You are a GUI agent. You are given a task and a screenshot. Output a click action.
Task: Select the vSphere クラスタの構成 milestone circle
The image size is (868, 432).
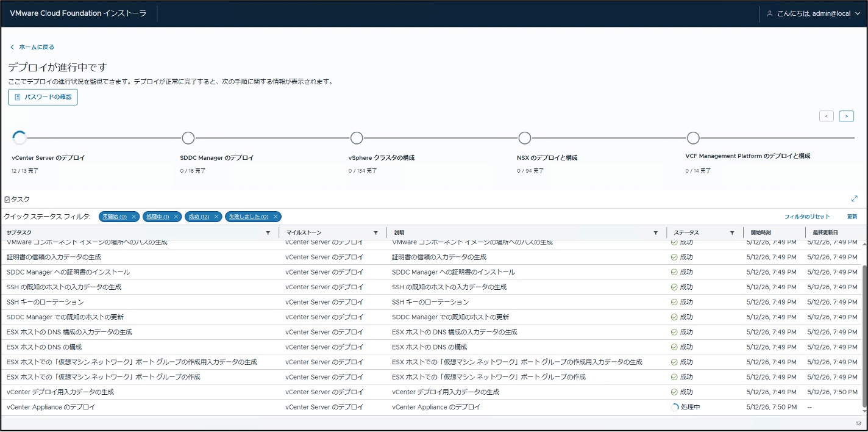click(x=357, y=138)
